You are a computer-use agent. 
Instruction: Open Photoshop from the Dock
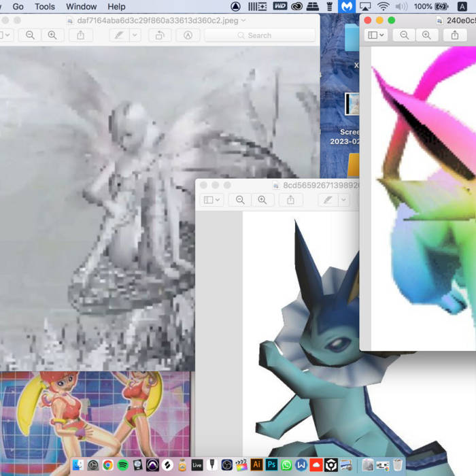271,465
